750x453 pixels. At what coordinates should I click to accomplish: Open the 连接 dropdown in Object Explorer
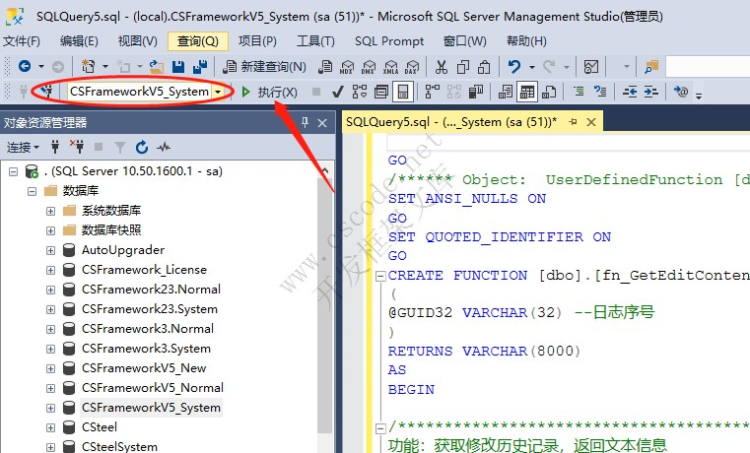point(22,147)
